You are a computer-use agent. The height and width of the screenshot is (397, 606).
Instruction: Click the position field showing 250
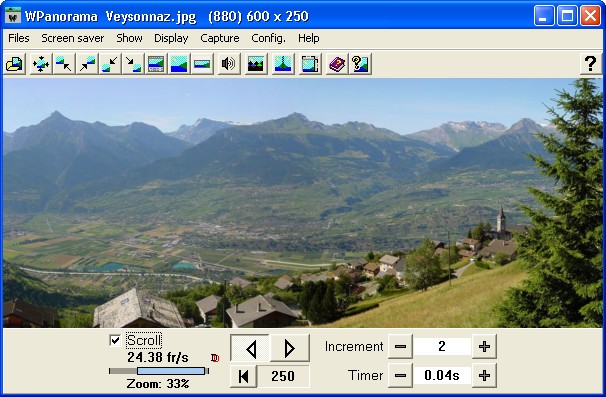[x=283, y=376]
